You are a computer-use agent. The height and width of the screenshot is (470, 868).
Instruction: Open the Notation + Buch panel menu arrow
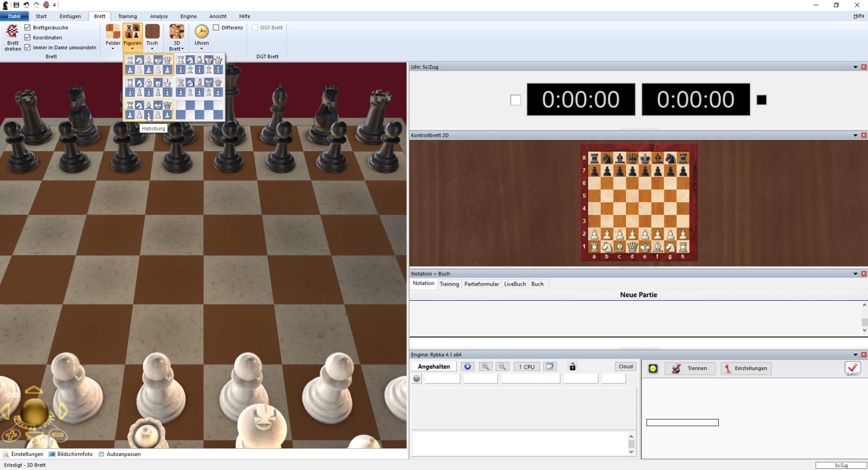tap(856, 274)
